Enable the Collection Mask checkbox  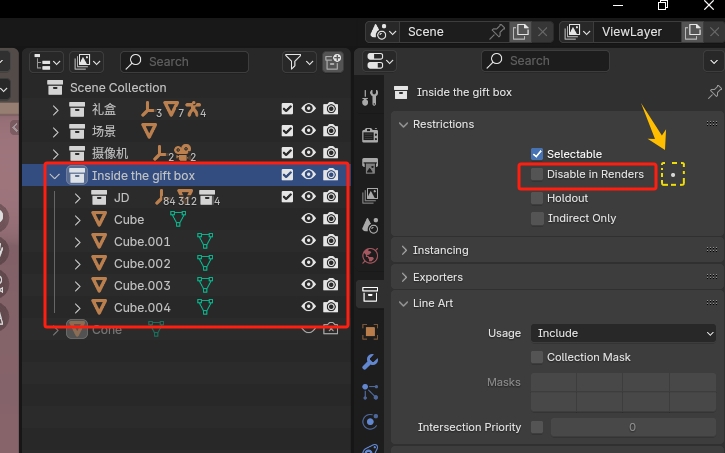537,357
